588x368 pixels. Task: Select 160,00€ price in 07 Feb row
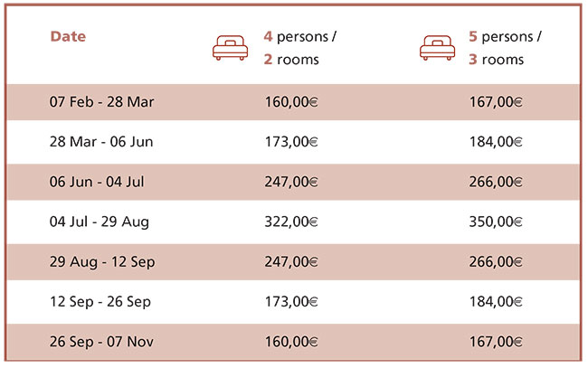click(x=291, y=102)
